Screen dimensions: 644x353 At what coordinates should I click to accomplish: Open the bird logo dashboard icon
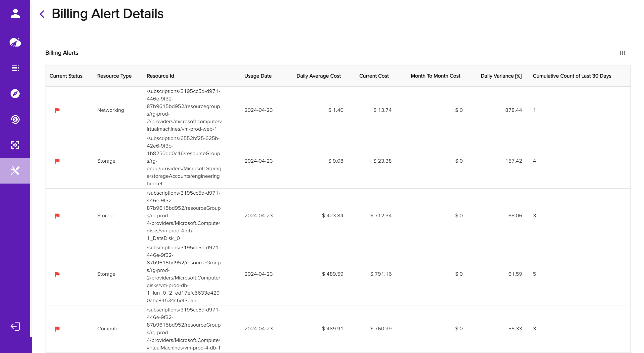(15, 42)
